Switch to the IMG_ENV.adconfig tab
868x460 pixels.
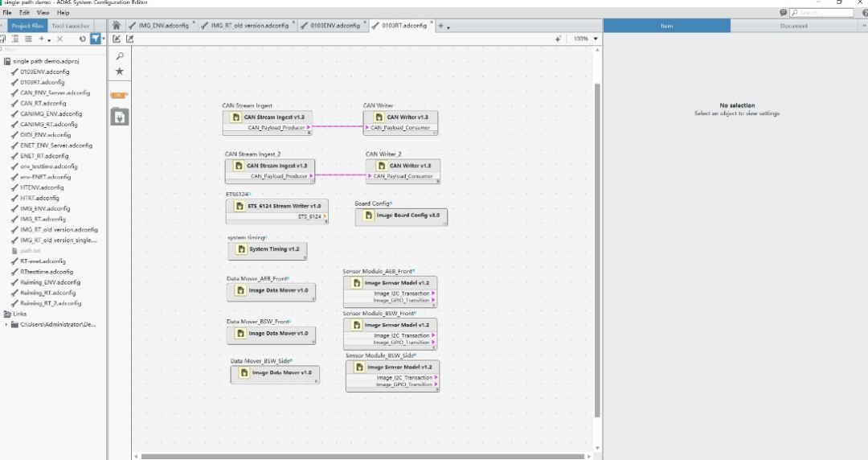(163, 26)
